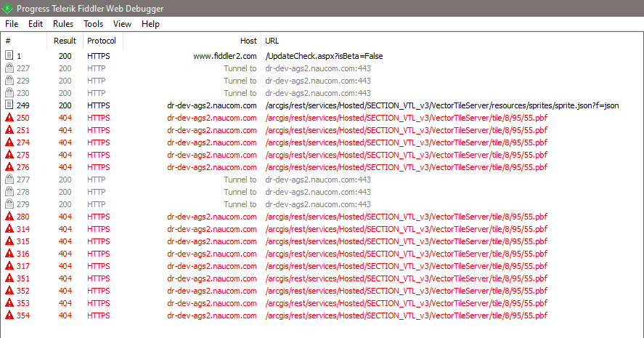Click the warning icon of session 276
This screenshot has height=338, width=644.
9,167
